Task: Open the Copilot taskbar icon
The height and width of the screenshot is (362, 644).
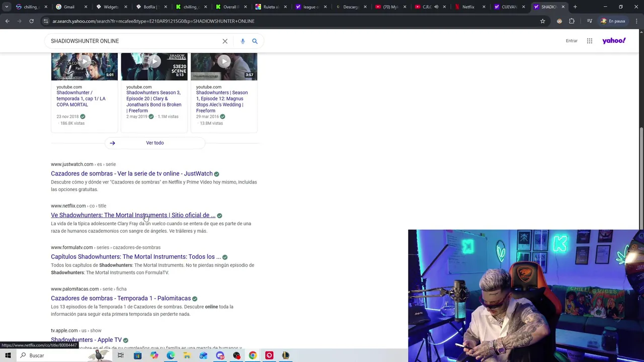Action: coord(154,355)
